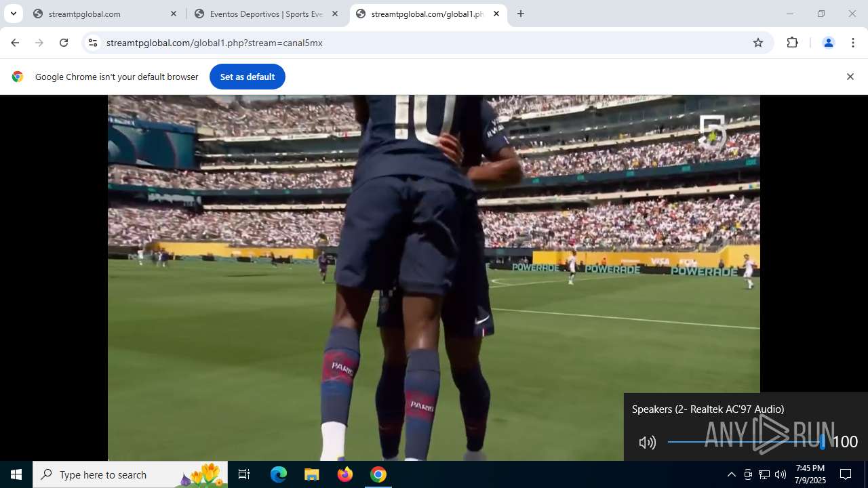The width and height of the screenshot is (868, 488).
Task: Go forward to next page
Action: pyautogui.click(x=39, y=43)
